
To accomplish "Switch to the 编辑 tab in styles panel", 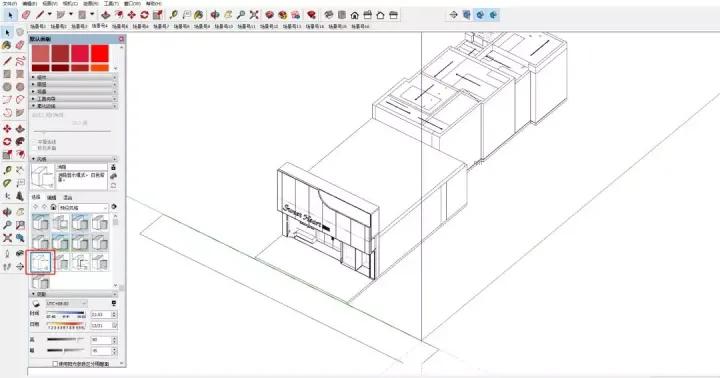I will pyautogui.click(x=51, y=197).
